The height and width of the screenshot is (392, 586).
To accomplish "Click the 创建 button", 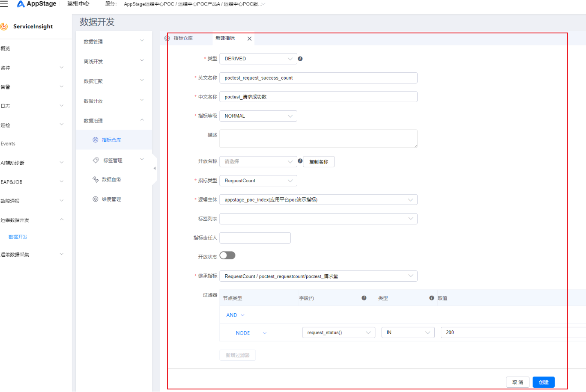I will point(544,382).
